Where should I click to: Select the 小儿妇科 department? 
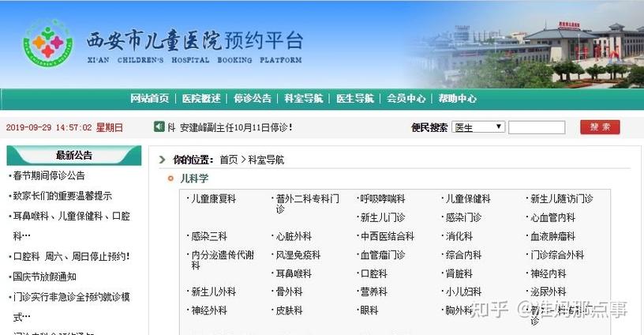tap(464, 292)
